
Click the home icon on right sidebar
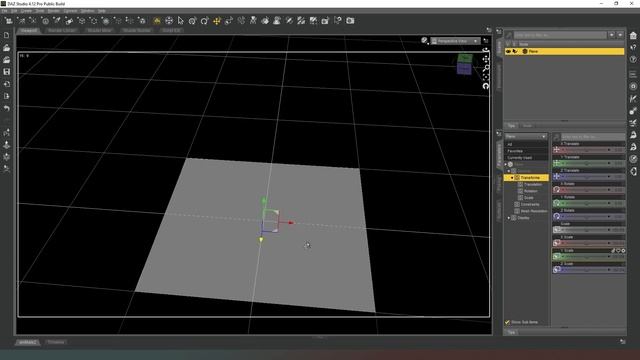point(633,36)
